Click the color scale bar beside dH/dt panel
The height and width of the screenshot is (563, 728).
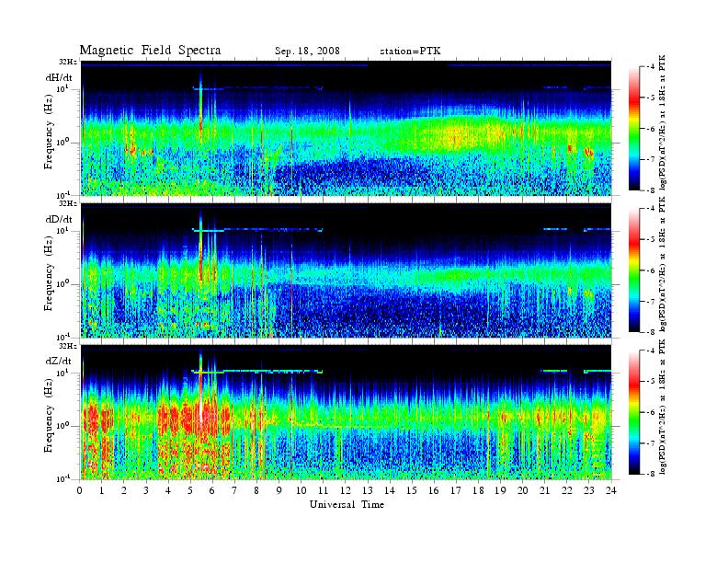click(x=633, y=129)
